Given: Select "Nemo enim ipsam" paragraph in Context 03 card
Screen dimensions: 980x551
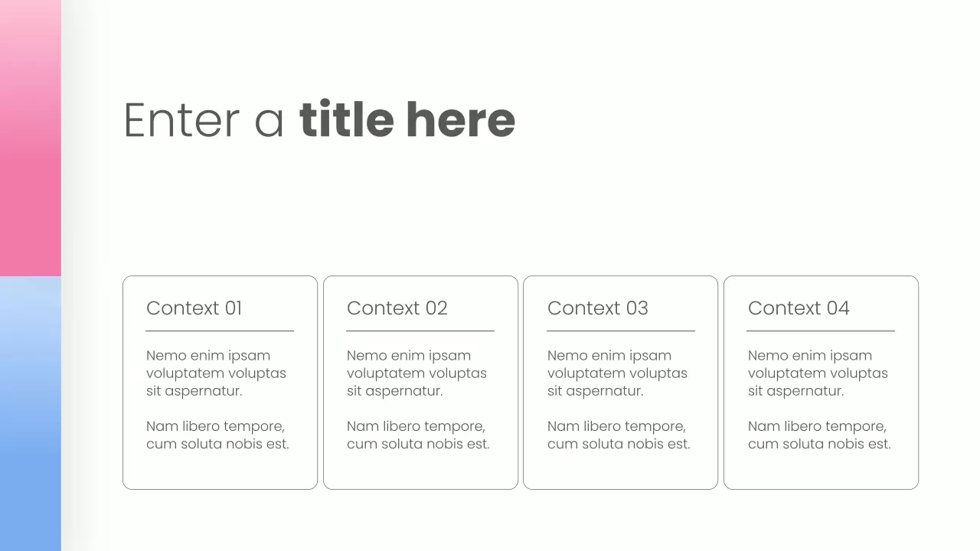Looking at the screenshot, I should click(617, 373).
